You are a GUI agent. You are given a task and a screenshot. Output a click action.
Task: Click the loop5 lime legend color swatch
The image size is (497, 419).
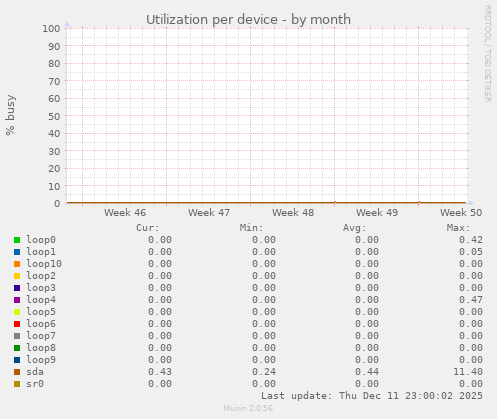pyautogui.click(x=17, y=312)
